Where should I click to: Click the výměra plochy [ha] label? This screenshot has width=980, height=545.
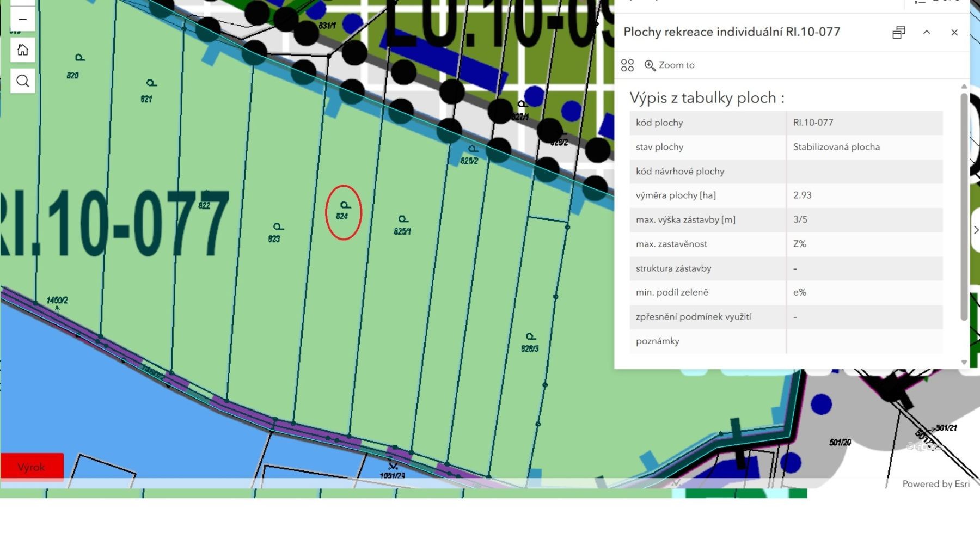[x=676, y=195]
